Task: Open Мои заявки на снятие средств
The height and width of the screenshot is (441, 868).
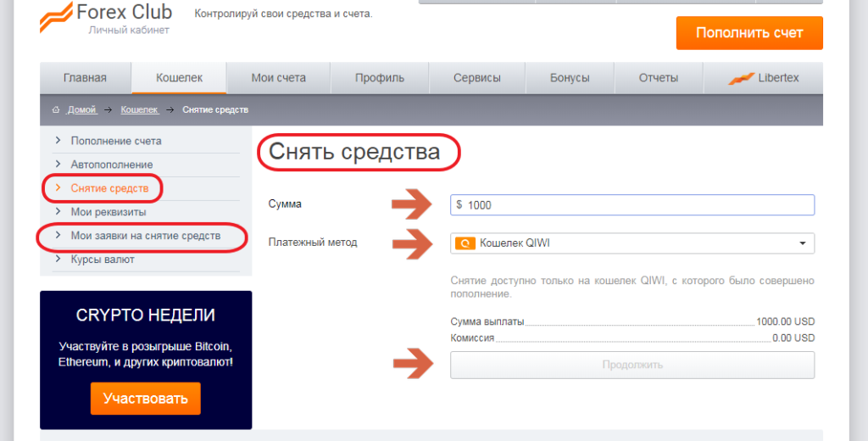Action: (146, 236)
